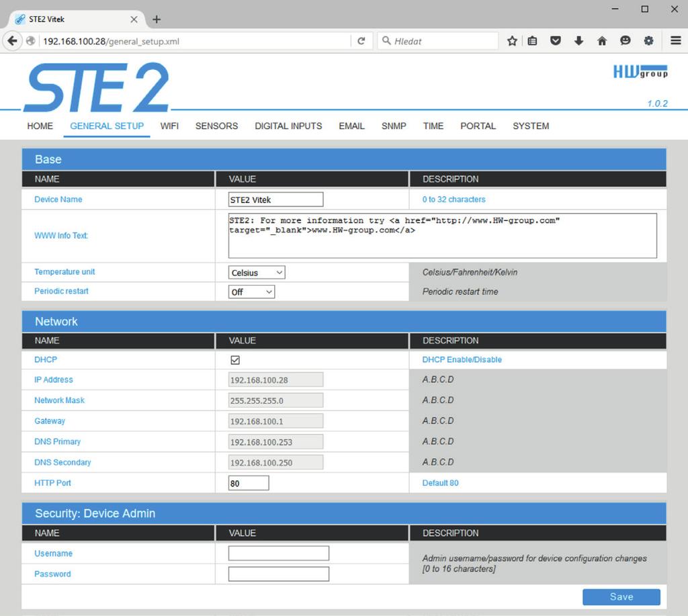Click the gear extension icon in toolbar
The width and height of the screenshot is (688, 616).
pos(648,41)
